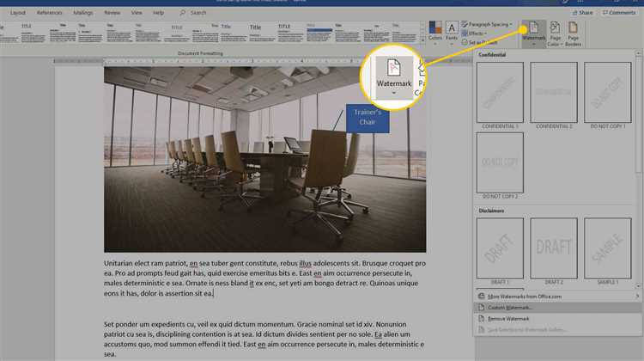Select the large 'Title' style set thumbnail
Screen dimensions: 644x361
[x=261, y=33]
